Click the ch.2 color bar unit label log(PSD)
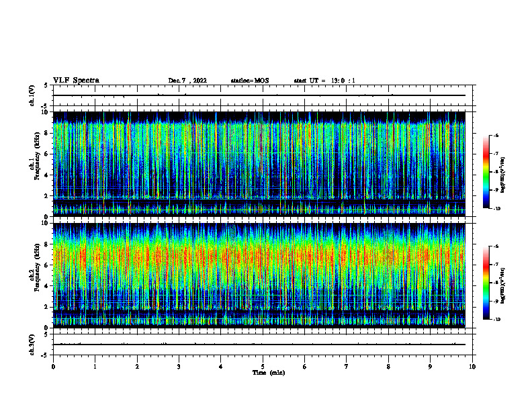Viewport: 532px width, 411px height. tap(503, 285)
